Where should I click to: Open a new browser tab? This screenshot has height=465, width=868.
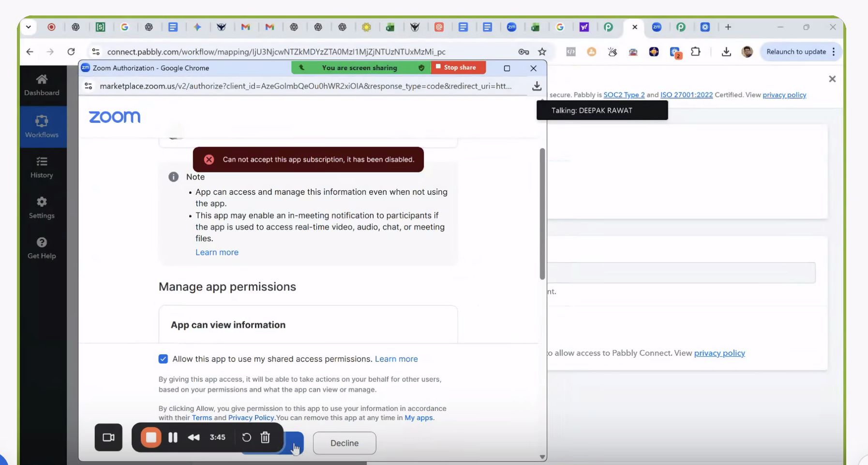click(x=728, y=27)
